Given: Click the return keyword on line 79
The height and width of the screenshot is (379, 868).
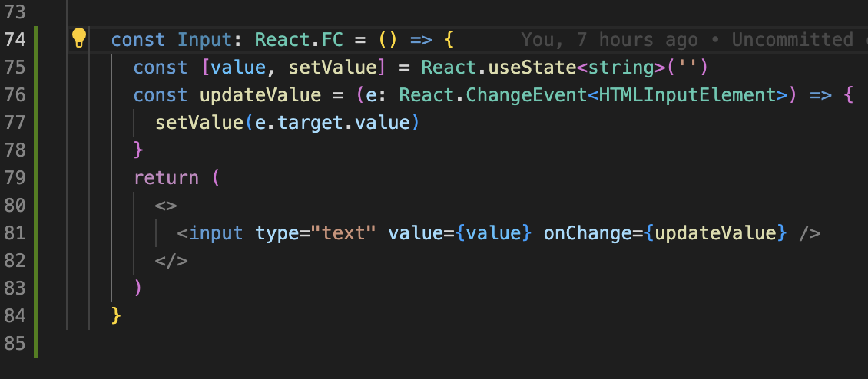Looking at the screenshot, I should (166, 178).
